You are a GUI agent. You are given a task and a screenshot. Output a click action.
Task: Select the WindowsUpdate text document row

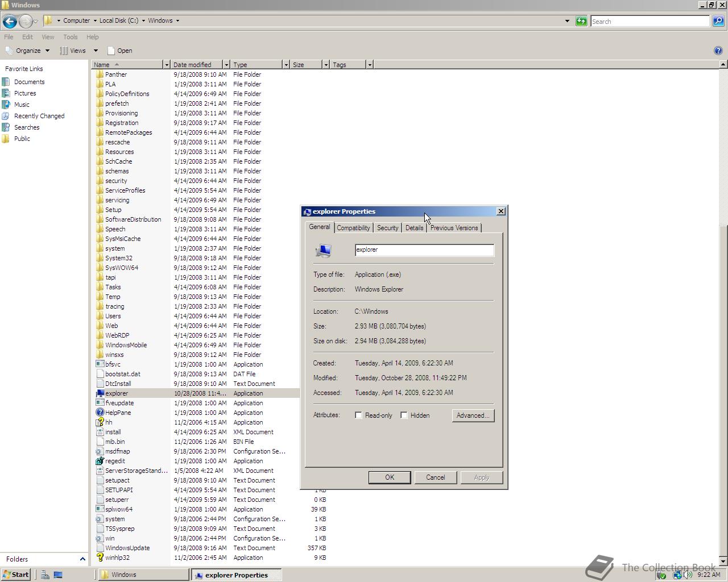click(210, 548)
